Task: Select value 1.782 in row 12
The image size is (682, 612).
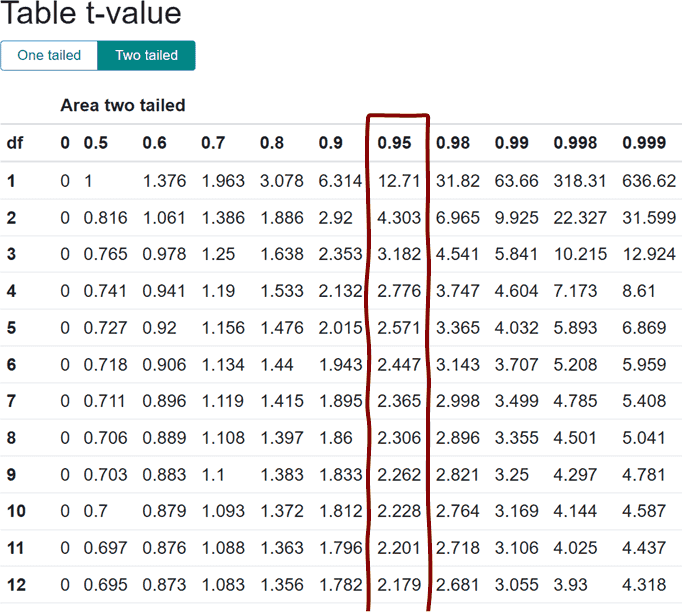Action: [340, 585]
